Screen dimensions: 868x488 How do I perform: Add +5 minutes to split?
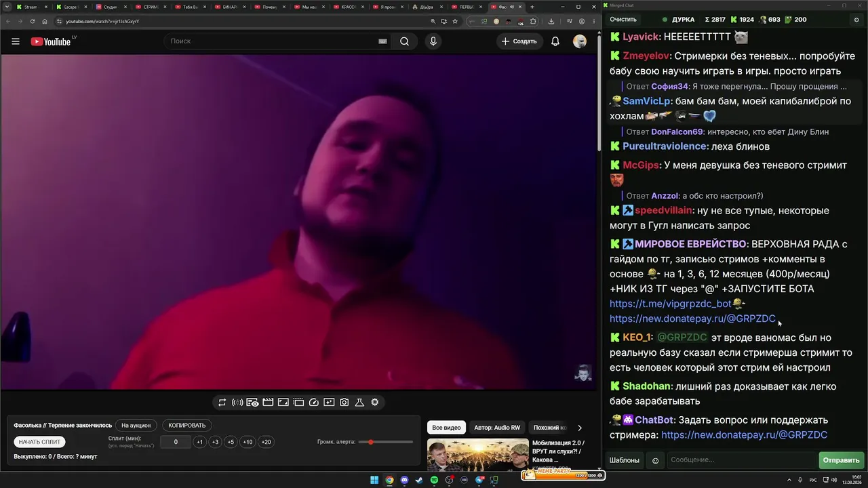coord(231,442)
